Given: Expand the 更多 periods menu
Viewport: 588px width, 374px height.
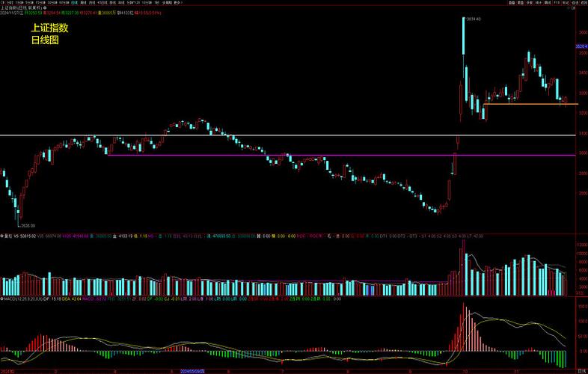Looking at the screenshot, I should [x=177, y=2].
